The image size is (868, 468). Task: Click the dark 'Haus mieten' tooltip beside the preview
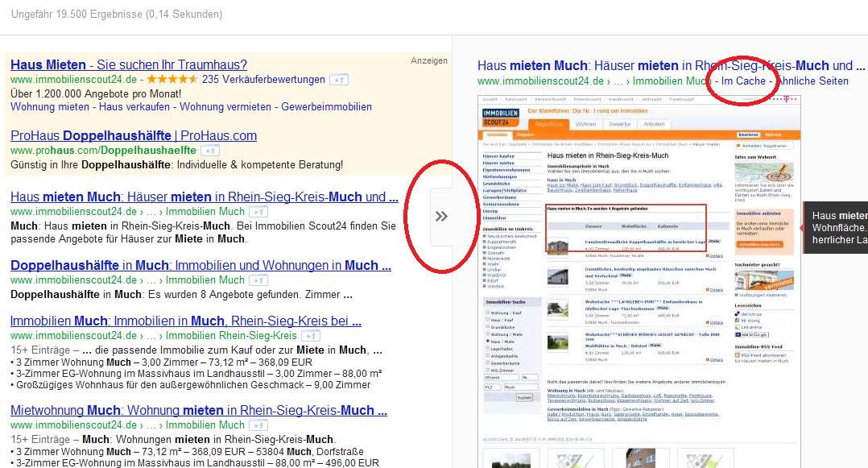click(x=835, y=228)
